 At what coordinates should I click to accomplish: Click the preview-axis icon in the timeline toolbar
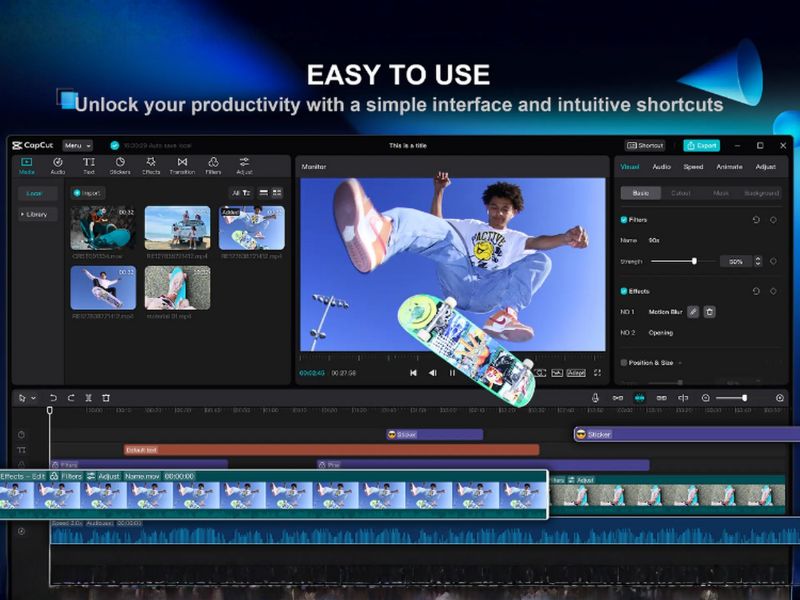(683, 398)
